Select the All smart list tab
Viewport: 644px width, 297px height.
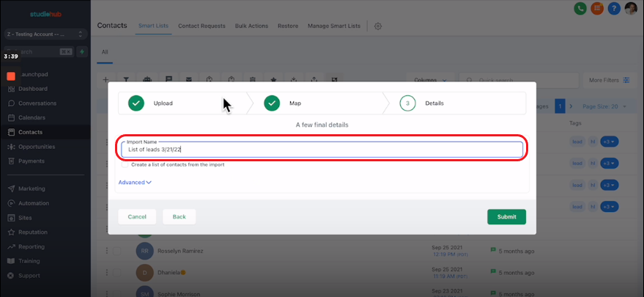click(x=105, y=52)
